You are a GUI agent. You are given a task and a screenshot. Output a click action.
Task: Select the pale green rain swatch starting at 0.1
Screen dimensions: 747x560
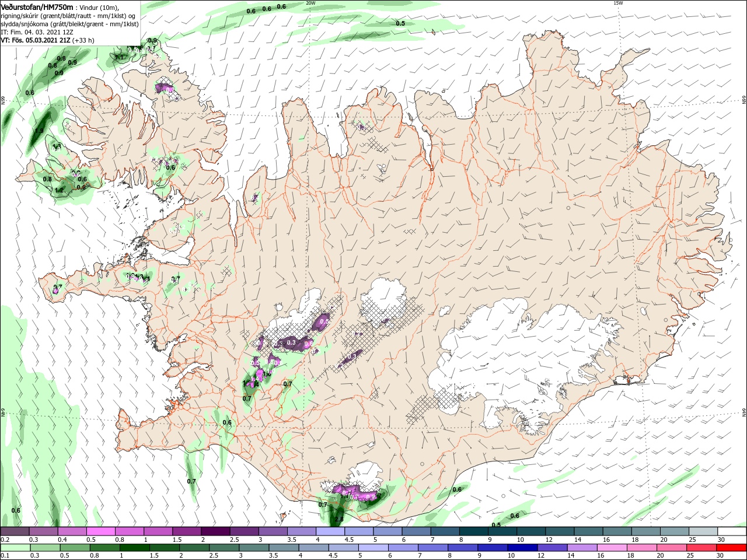coord(15,548)
